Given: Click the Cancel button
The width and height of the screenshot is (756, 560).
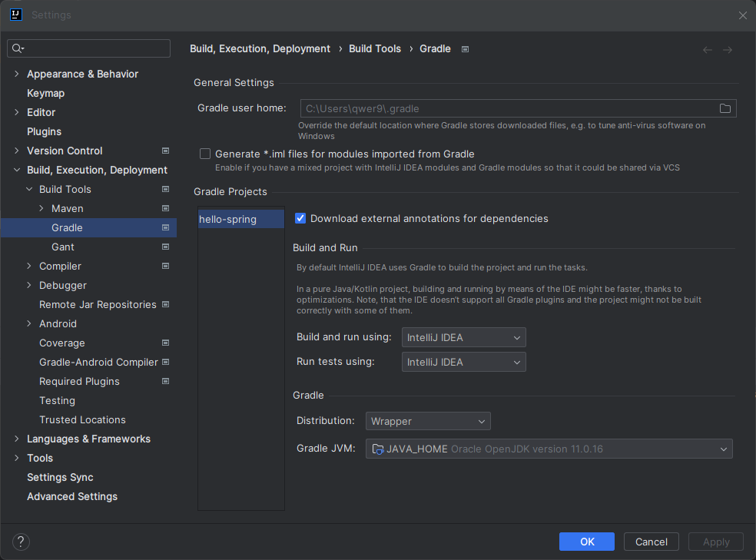Looking at the screenshot, I should click(651, 542).
